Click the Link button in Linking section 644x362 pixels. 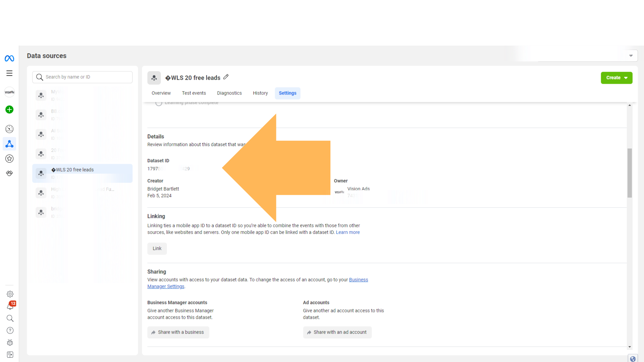click(x=157, y=248)
